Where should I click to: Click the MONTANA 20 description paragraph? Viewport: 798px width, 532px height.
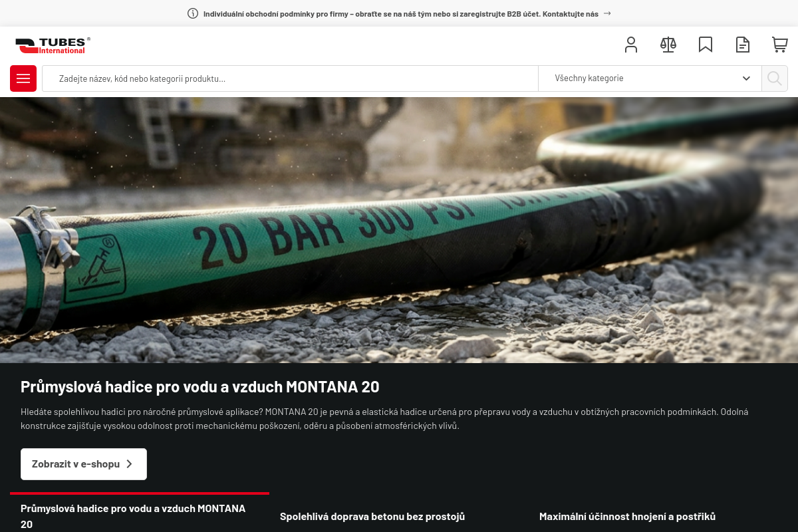click(384, 419)
